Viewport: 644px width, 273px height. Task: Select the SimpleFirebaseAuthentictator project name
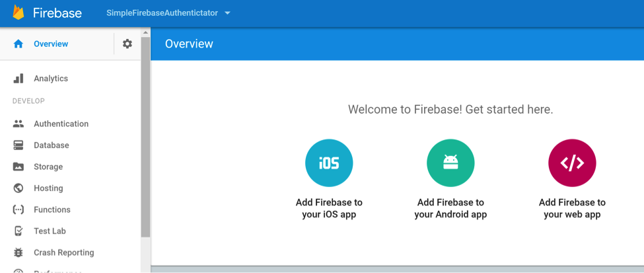[x=162, y=13]
